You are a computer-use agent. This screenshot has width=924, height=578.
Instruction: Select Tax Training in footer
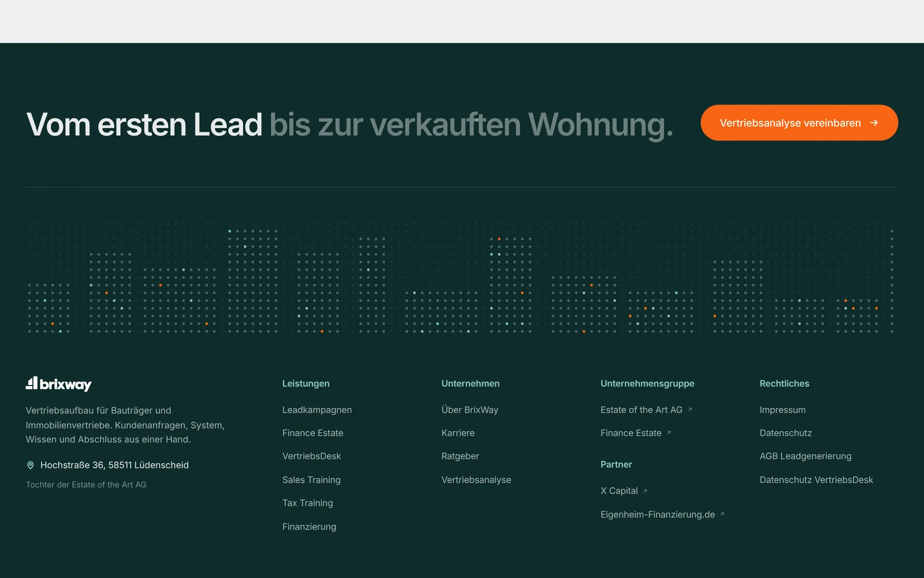tap(308, 503)
